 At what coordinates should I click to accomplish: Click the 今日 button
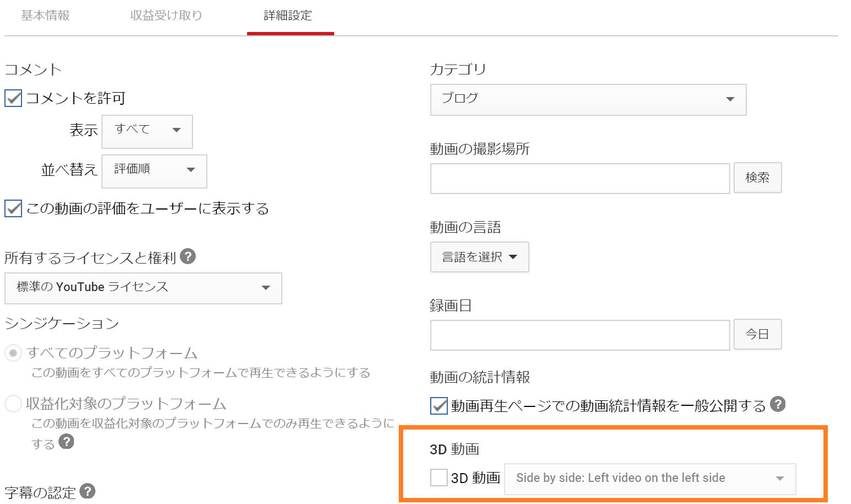pos(758,334)
